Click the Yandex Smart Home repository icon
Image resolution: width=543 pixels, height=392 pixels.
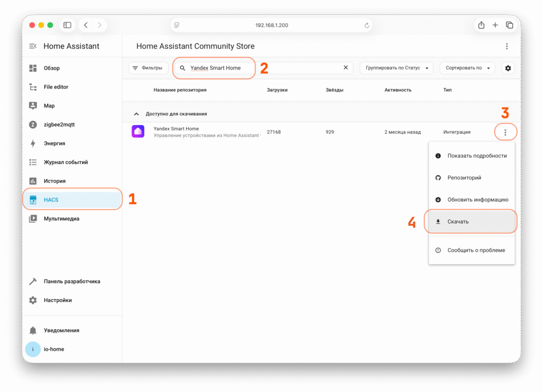[138, 132]
